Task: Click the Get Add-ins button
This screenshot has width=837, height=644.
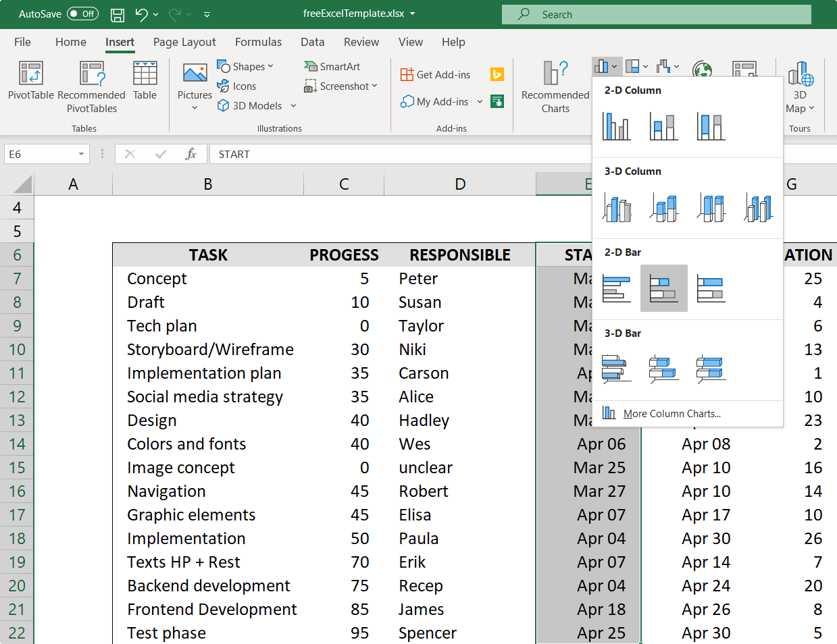Action: click(435, 74)
